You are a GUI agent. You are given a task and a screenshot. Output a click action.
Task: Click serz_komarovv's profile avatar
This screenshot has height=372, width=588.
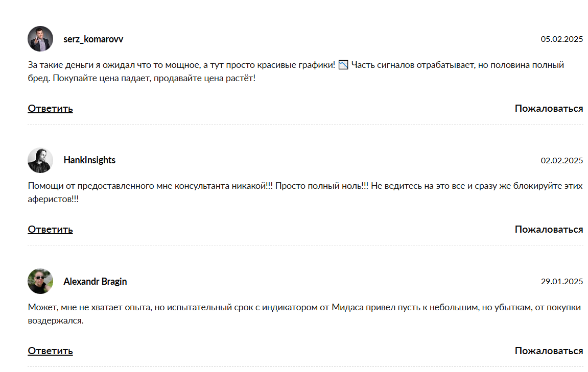[x=40, y=39]
